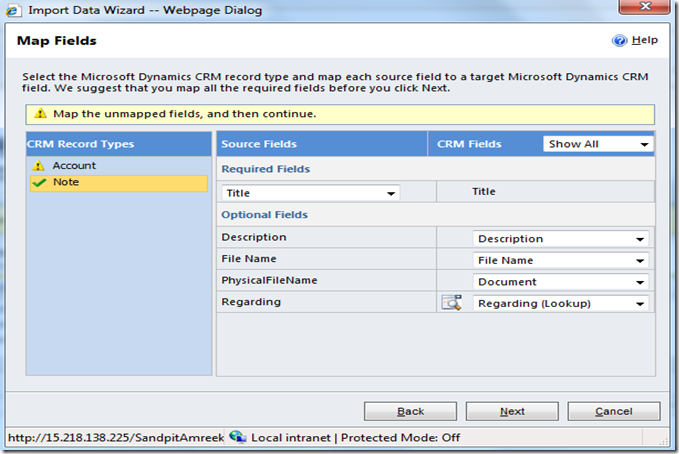Viewport: 679px width, 454px height.
Task: Open the Document CRM field dropdown
Action: pos(560,282)
